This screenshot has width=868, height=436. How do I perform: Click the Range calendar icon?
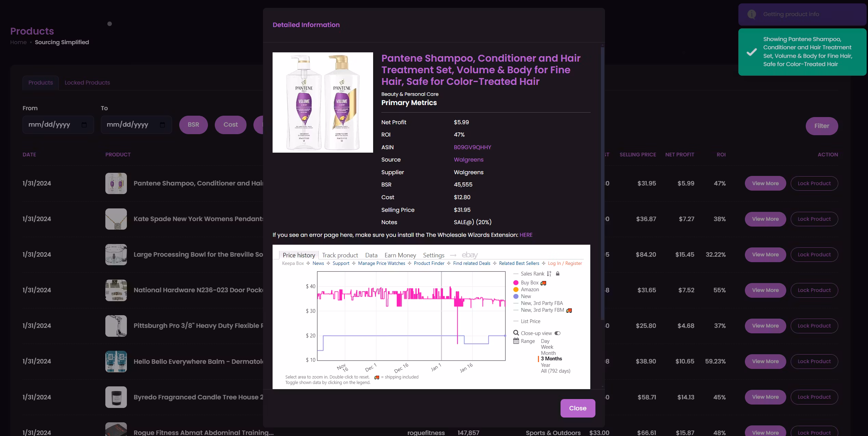(516, 341)
